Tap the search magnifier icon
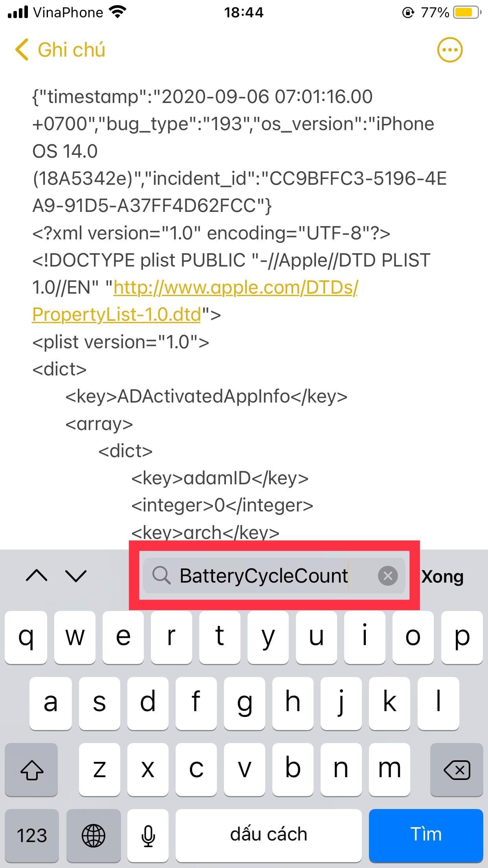 (161, 576)
